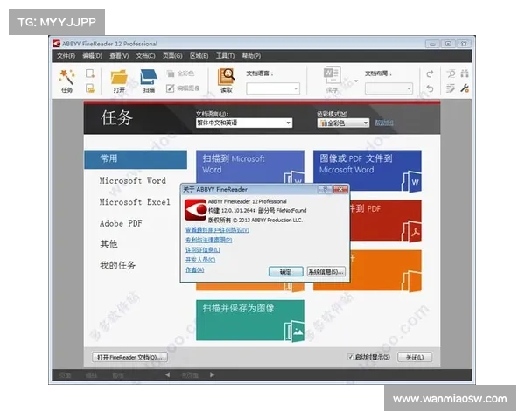The width and height of the screenshot is (525, 420).
Task: Select the Adobe PDF task category
Action: pos(121,224)
